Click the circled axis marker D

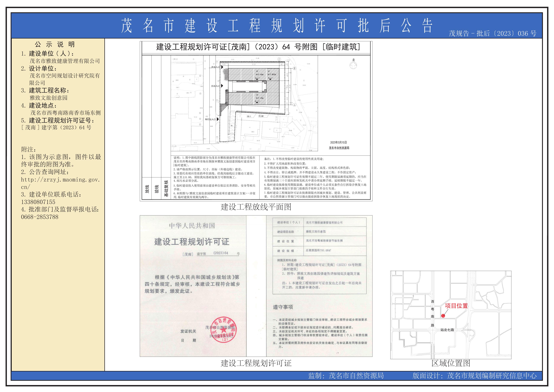294,69
